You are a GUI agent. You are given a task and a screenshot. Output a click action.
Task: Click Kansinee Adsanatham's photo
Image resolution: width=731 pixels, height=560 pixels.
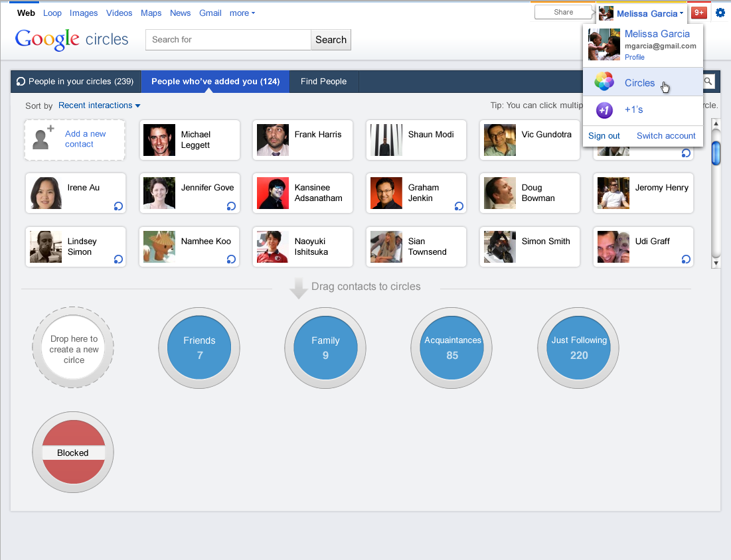(x=273, y=193)
